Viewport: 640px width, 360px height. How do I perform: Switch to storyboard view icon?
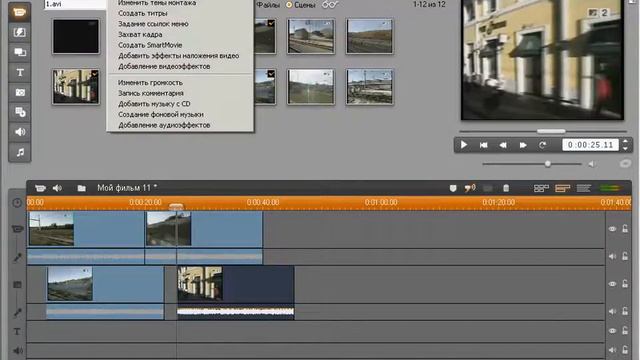[x=541, y=188]
